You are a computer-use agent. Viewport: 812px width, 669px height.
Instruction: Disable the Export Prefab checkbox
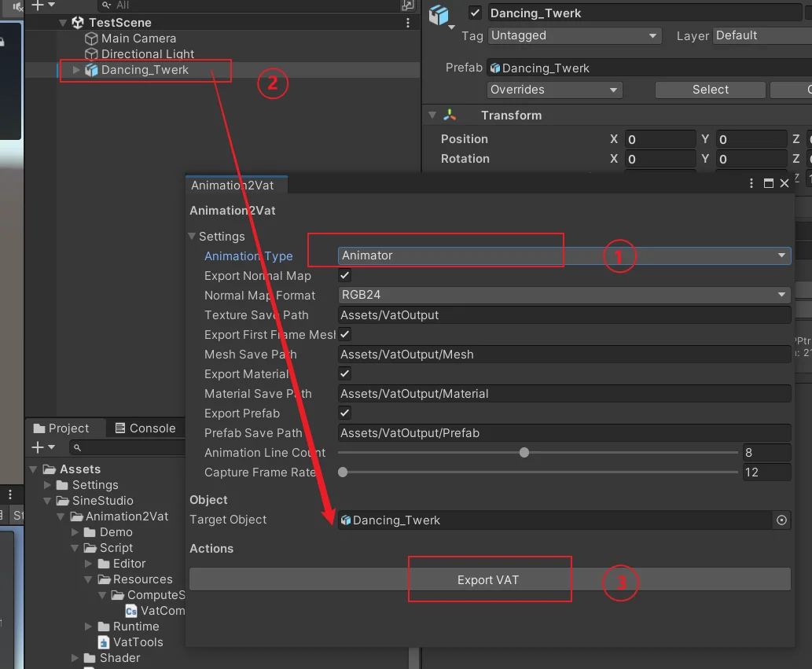pos(344,413)
